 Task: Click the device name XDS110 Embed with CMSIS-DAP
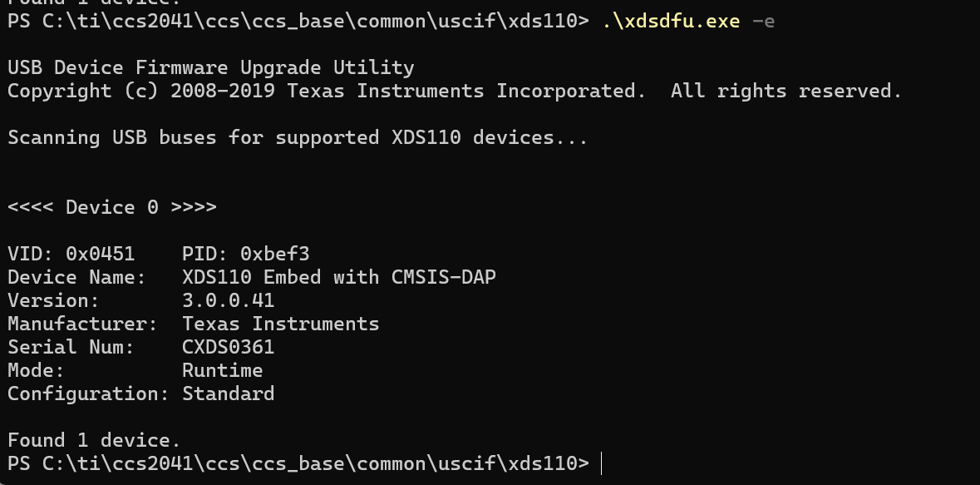339,277
